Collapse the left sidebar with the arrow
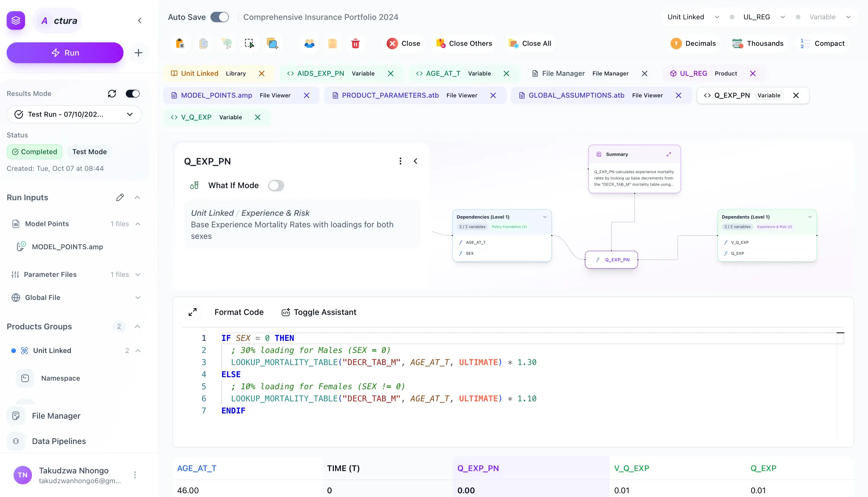Image resolution: width=868 pixels, height=497 pixels. (140, 20)
